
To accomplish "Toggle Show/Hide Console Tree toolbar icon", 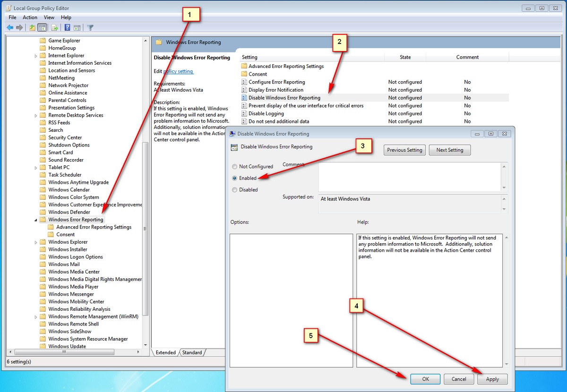I will 42,27.
